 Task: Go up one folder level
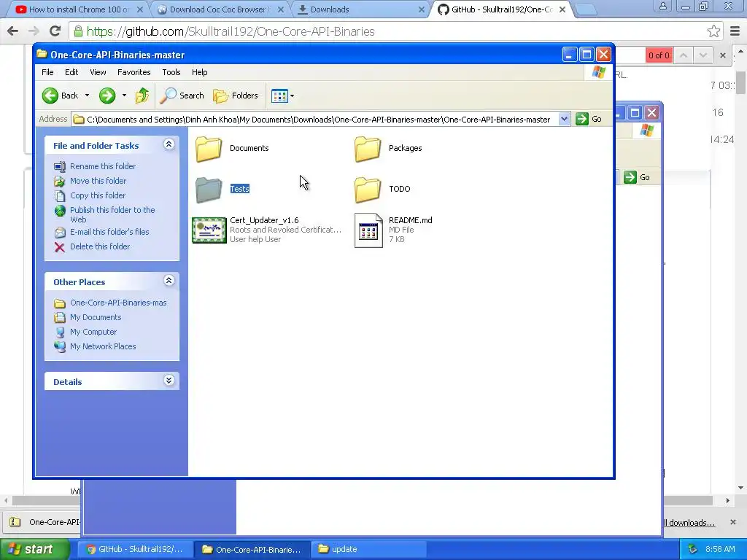(142, 96)
